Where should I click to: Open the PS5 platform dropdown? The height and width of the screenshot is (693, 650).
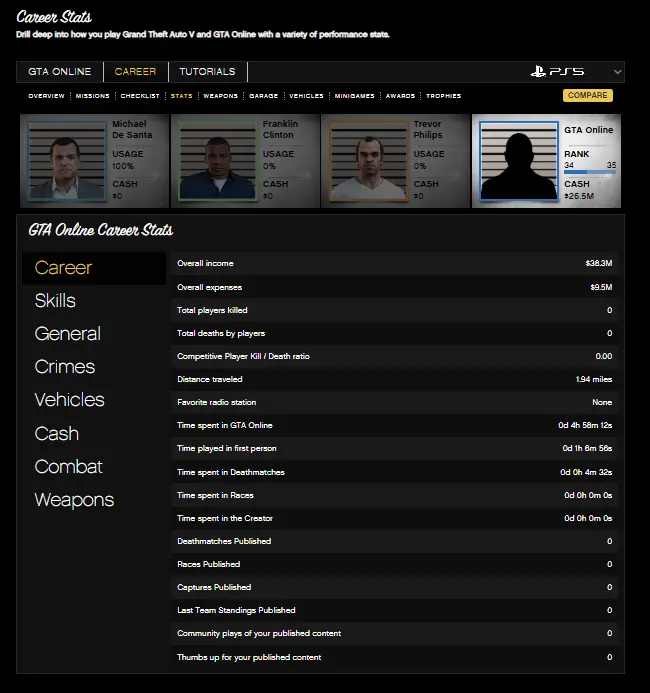[x=617, y=72]
